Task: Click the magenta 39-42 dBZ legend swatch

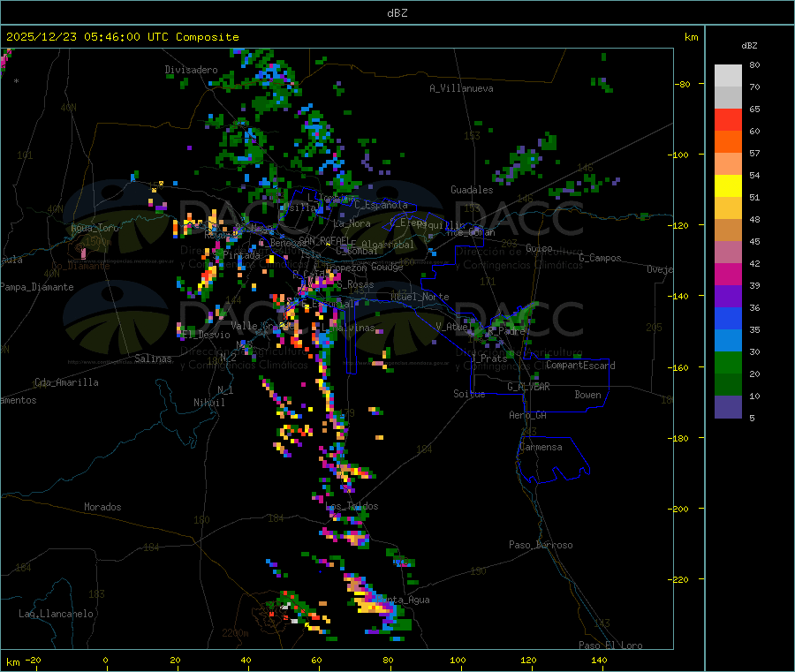Action: pos(728,274)
